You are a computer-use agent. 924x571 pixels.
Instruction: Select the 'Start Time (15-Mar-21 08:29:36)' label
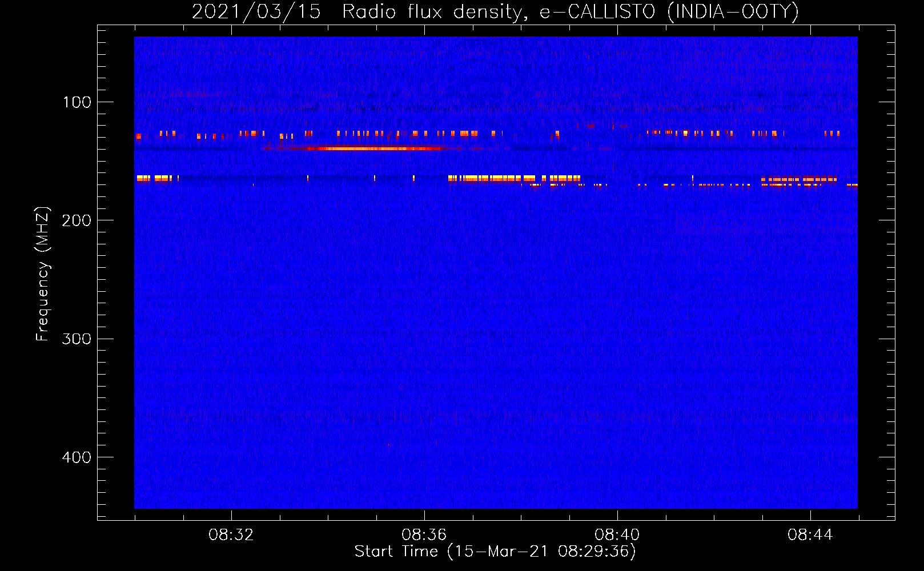[x=495, y=552]
